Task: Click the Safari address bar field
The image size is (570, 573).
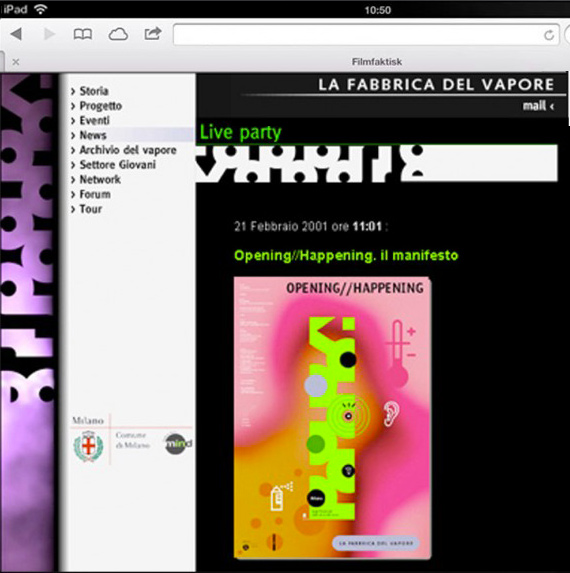Action: pyautogui.click(x=366, y=35)
